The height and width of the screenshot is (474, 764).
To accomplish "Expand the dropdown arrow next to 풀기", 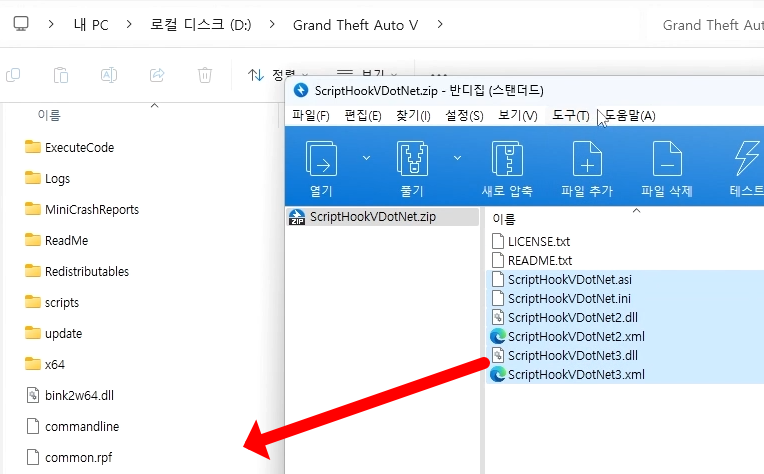I will tap(457, 157).
